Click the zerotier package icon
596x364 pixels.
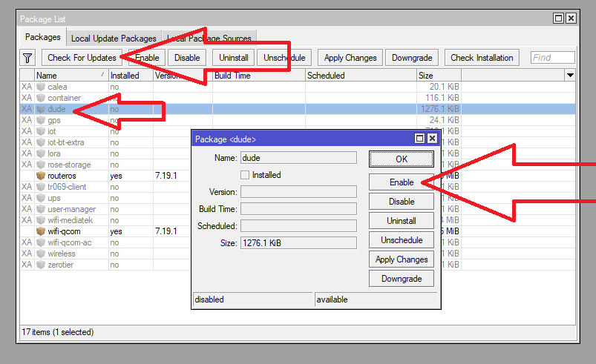(x=41, y=265)
